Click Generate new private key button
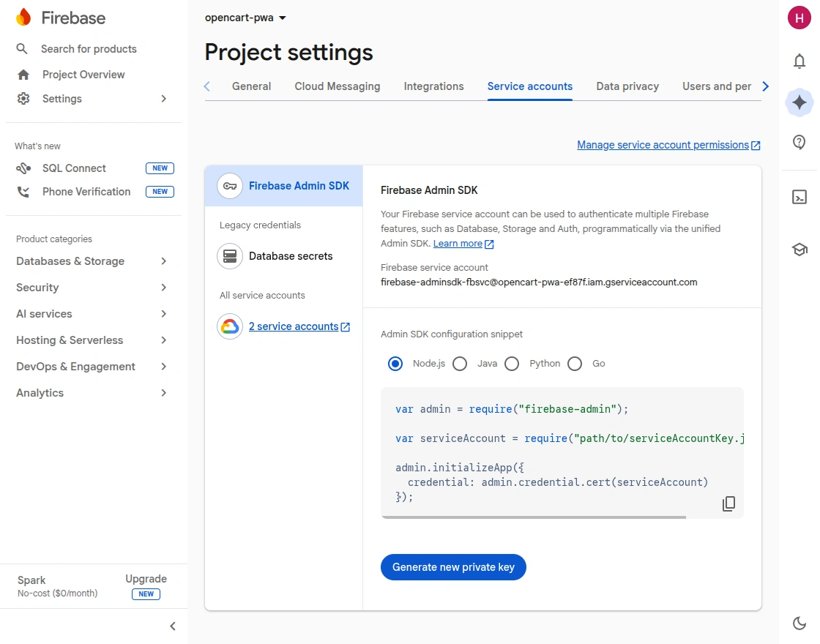Image resolution: width=820 pixels, height=644 pixels. tap(453, 567)
